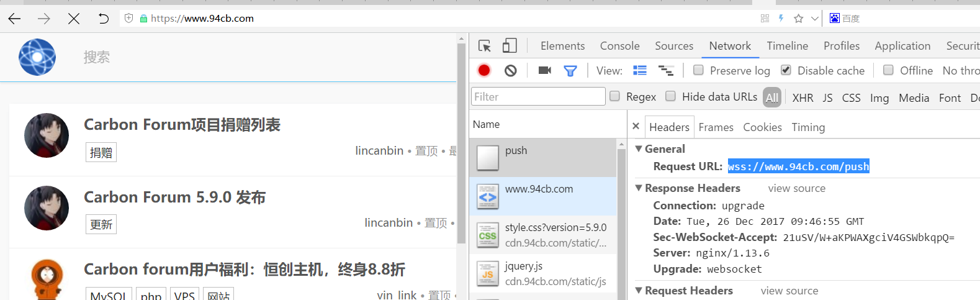Uncheck the Disable cache checkbox
The image size is (980, 300).
tap(786, 70)
